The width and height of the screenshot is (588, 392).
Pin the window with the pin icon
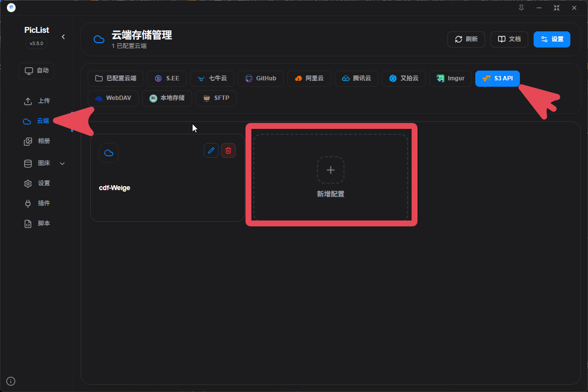point(521,8)
